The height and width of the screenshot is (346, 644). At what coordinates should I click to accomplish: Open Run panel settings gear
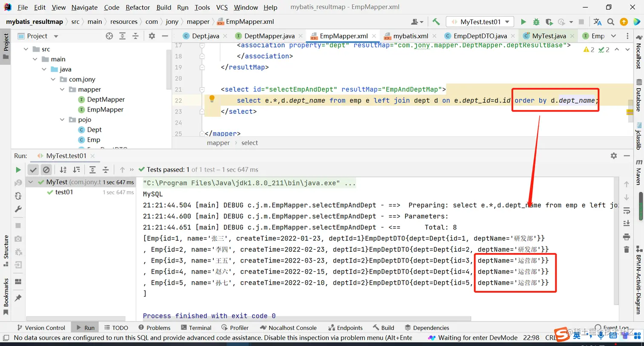tap(614, 156)
